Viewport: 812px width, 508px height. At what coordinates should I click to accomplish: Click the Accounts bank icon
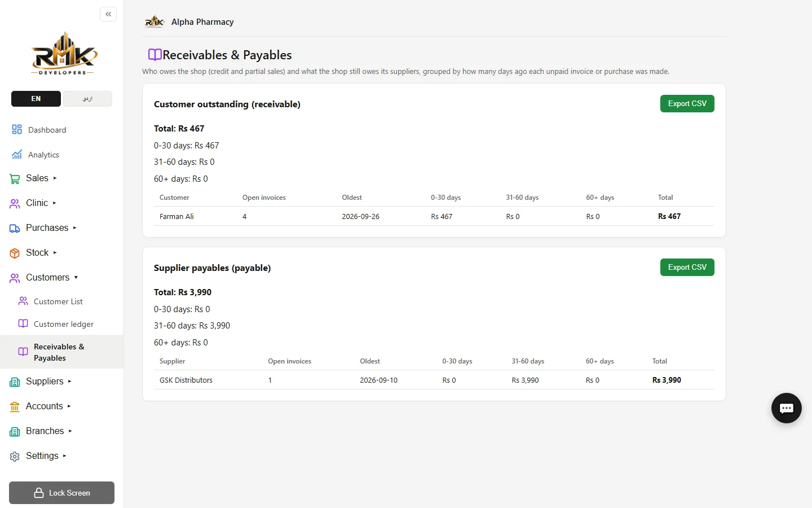tap(15, 407)
